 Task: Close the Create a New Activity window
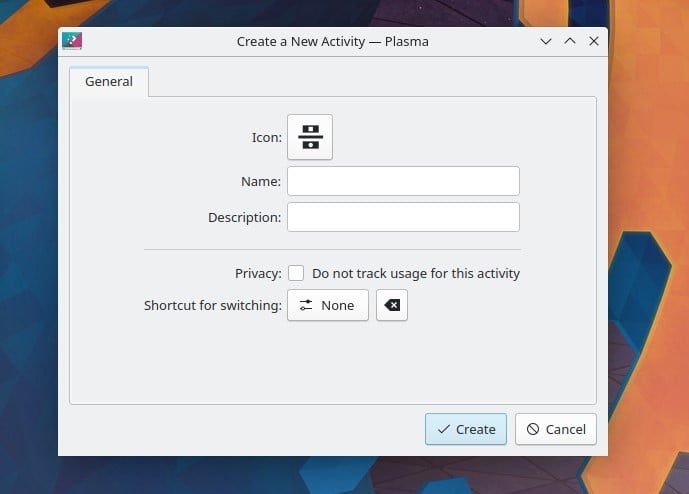click(594, 41)
